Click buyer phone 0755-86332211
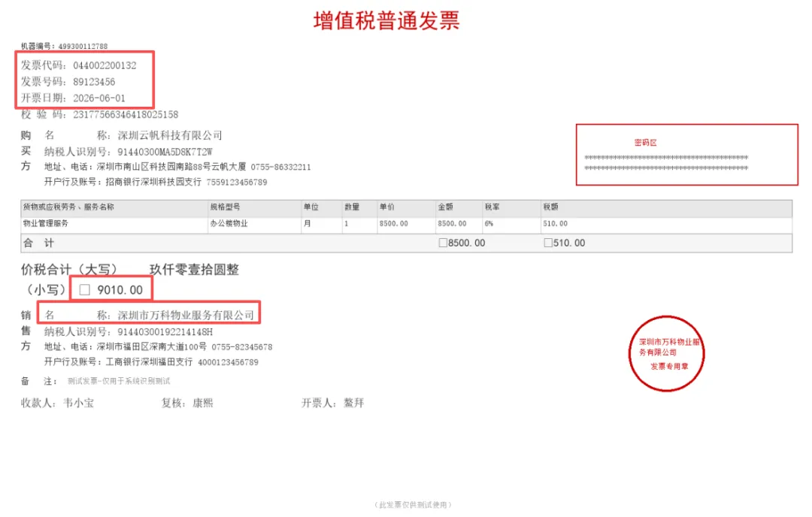Screen dimensions: 812x517 click(x=280, y=167)
